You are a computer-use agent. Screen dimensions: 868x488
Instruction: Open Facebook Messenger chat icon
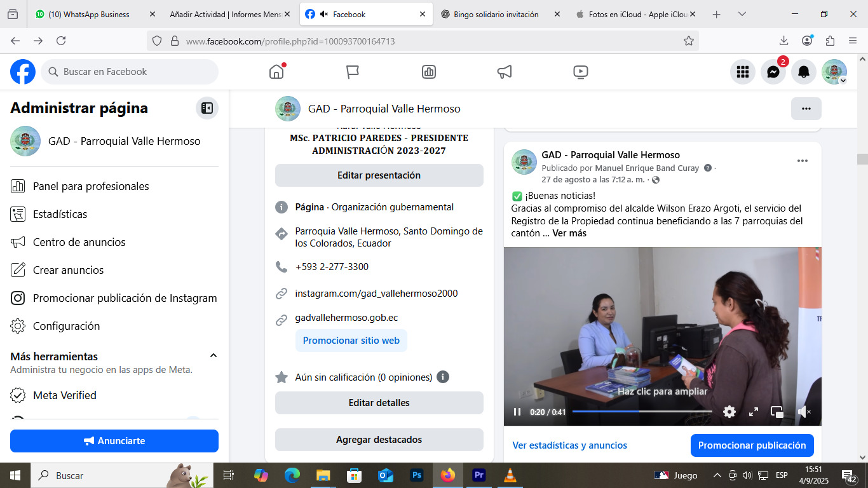(x=773, y=72)
